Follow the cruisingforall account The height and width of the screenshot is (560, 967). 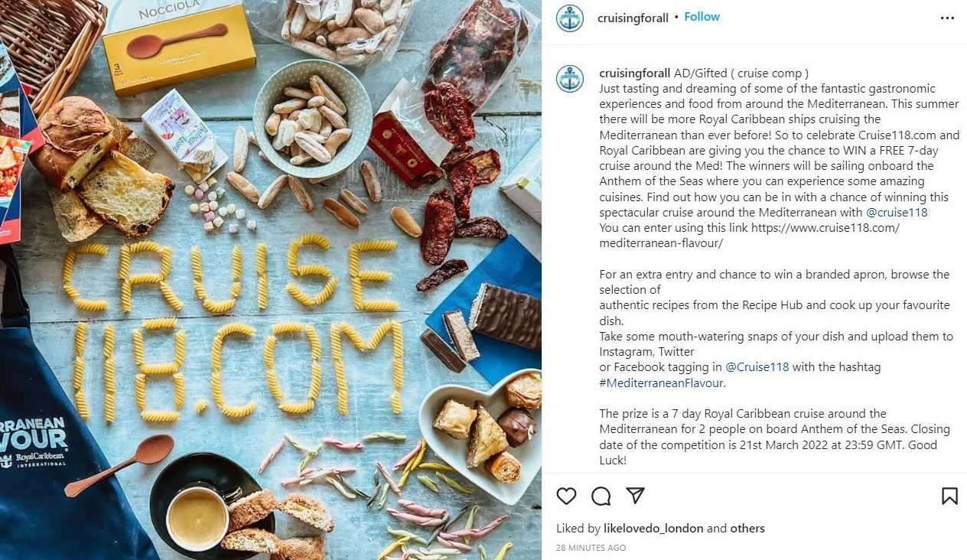coord(702,17)
